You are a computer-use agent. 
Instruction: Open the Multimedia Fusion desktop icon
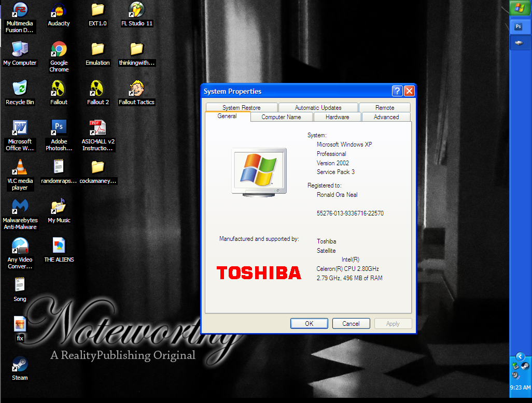coord(20,10)
